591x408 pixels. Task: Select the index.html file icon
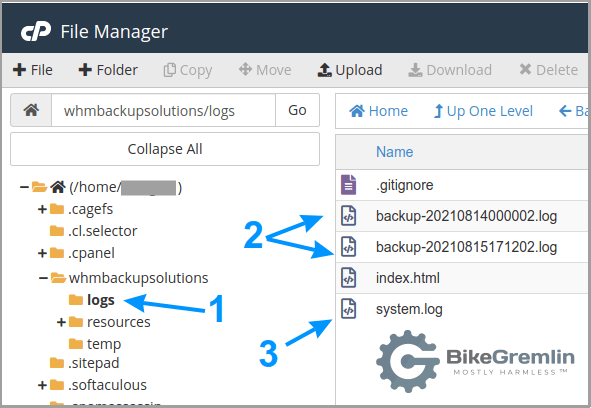348,278
